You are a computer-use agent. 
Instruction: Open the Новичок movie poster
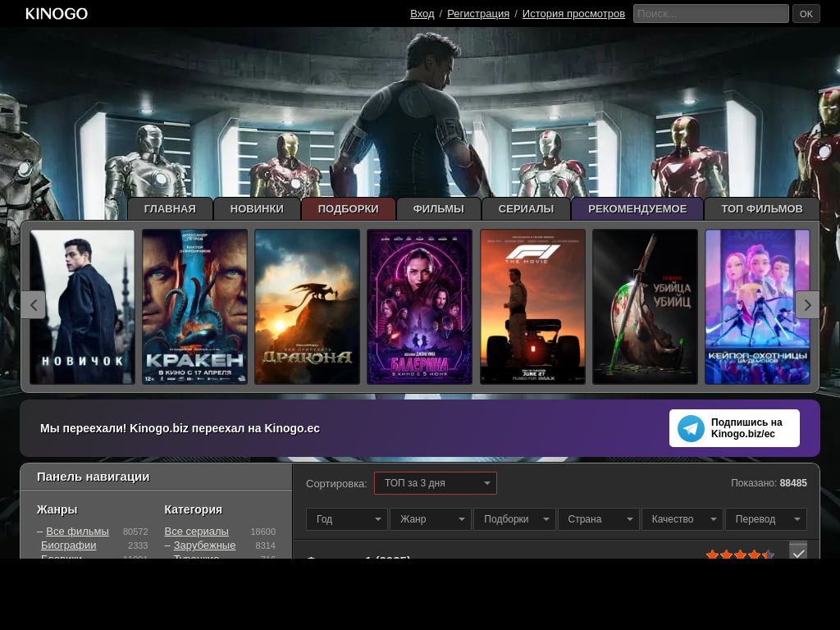point(82,307)
